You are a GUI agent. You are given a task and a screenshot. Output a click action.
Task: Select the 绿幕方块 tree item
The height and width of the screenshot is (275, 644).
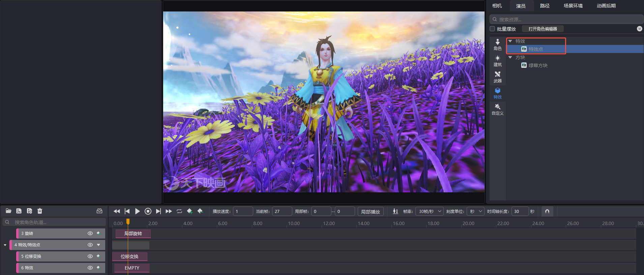[x=575, y=65]
